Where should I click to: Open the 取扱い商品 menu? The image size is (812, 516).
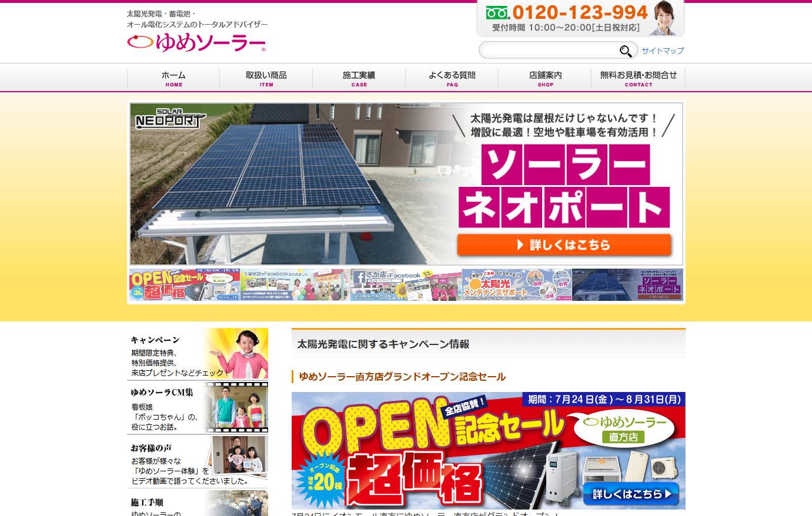(x=266, y=78)
